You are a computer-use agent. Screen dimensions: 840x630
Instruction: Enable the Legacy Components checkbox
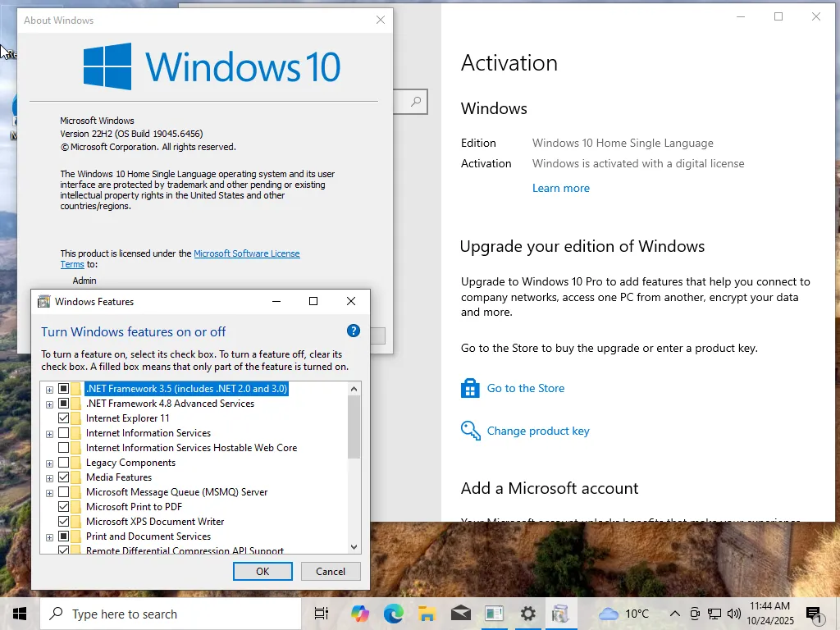click(63, 463)
